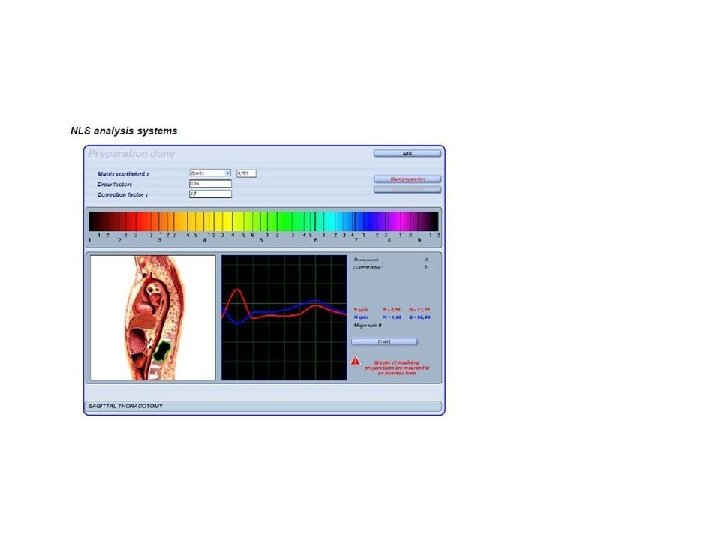Click the 'Correction factor' label
Screen dimensions: 720x540
(123, 195)
